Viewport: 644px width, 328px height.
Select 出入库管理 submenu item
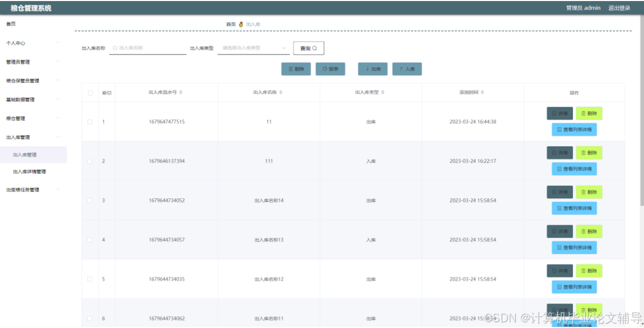[x=33, y=155]
